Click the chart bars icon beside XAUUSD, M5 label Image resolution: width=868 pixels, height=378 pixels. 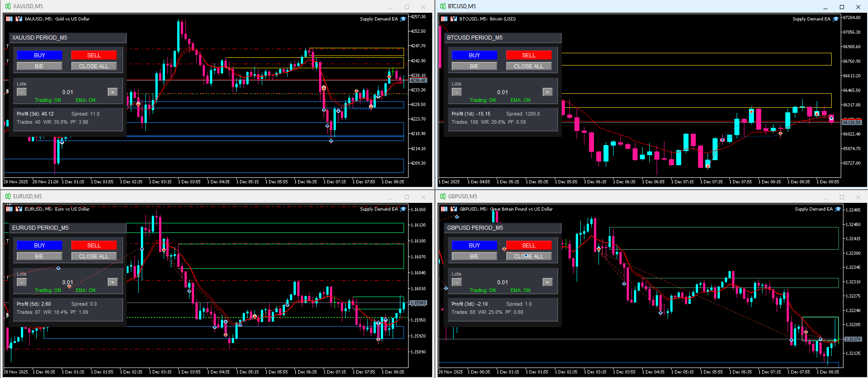tap(19, 19)
